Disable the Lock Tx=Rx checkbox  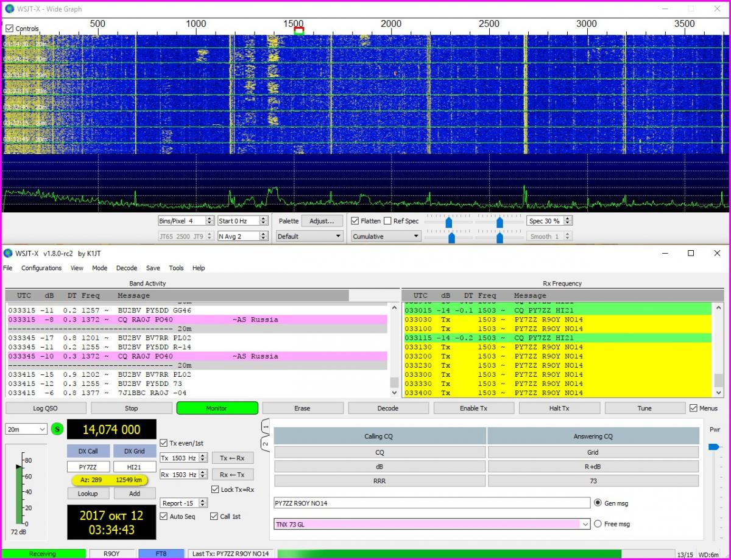click(215, 489)
